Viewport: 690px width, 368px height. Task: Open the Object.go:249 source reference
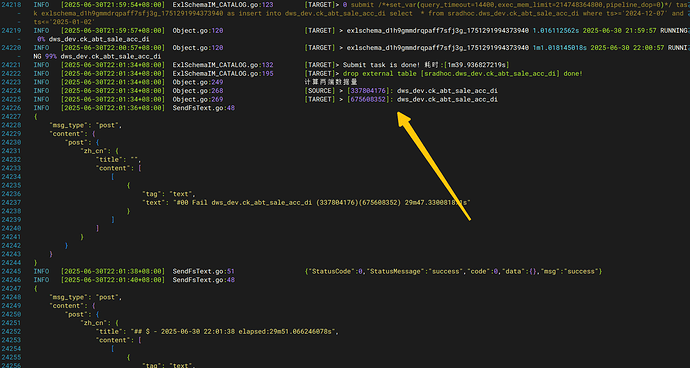click(x=198, y=82)
